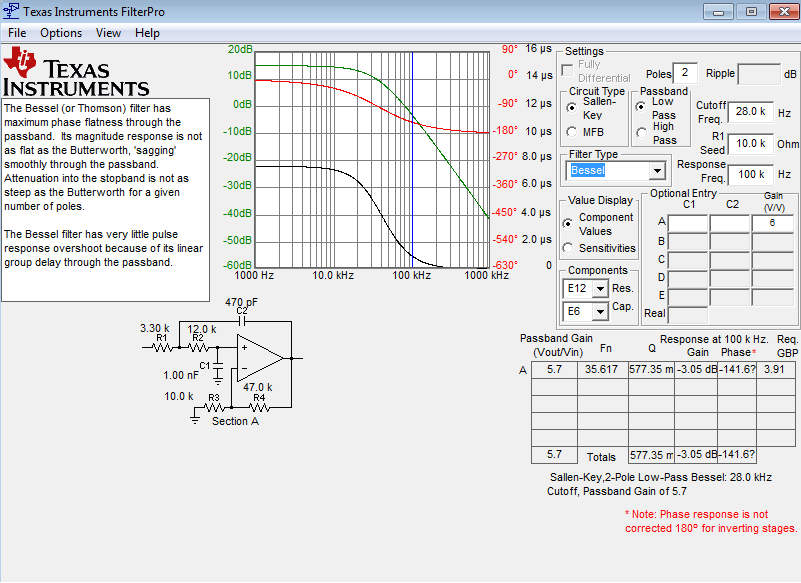Click the Poles number field
This screenshot has width=801, height=583.
[685, 73]
